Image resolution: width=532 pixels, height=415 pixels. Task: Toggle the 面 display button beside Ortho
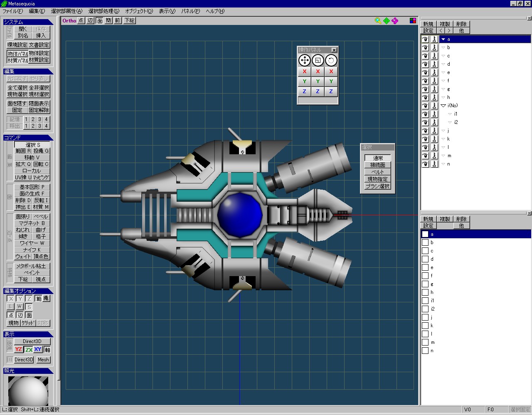pos(100,20)
